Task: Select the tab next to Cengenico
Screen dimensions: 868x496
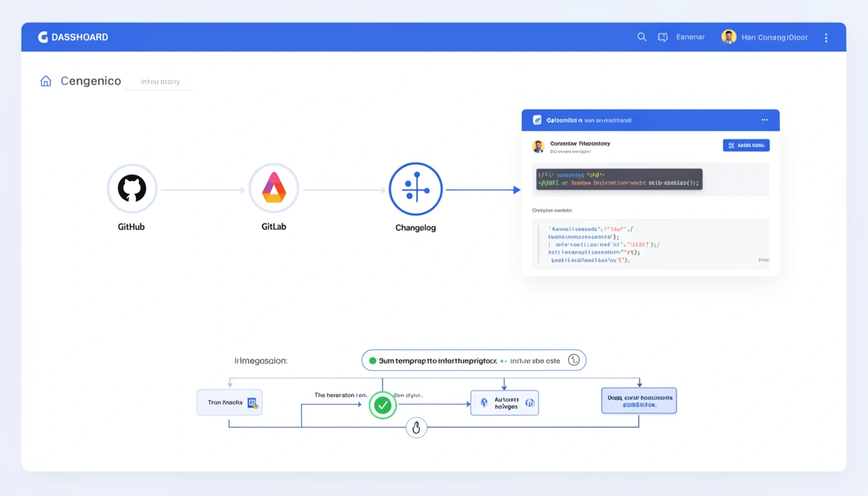Action: click(160, 82)
